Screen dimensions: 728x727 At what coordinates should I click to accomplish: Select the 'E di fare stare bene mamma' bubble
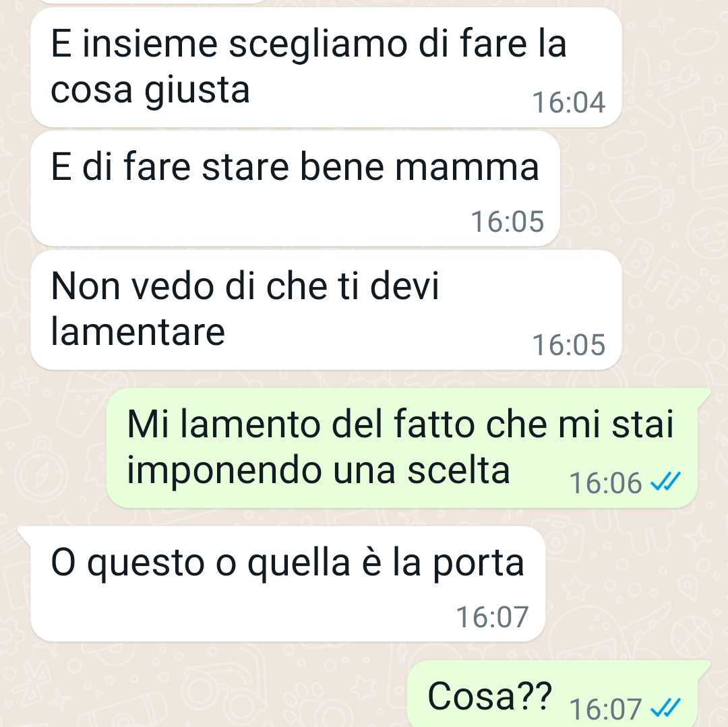[x=295, y=189]
